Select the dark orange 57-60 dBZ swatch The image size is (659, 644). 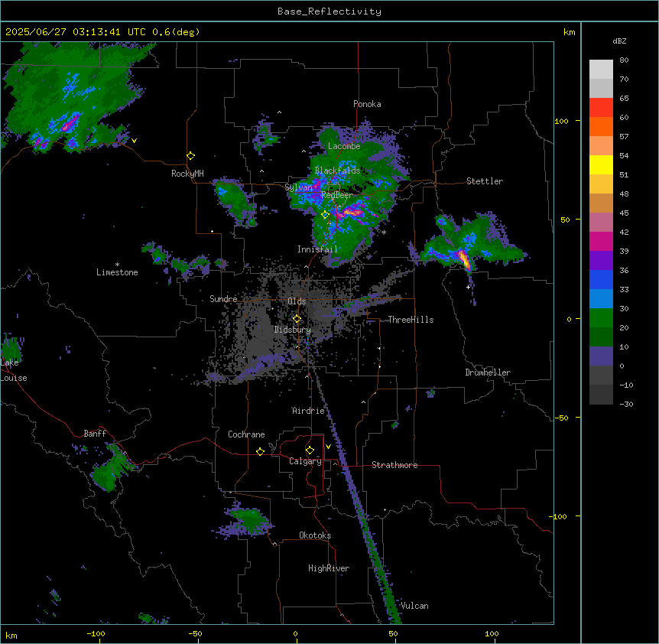(x=601, y=126)
